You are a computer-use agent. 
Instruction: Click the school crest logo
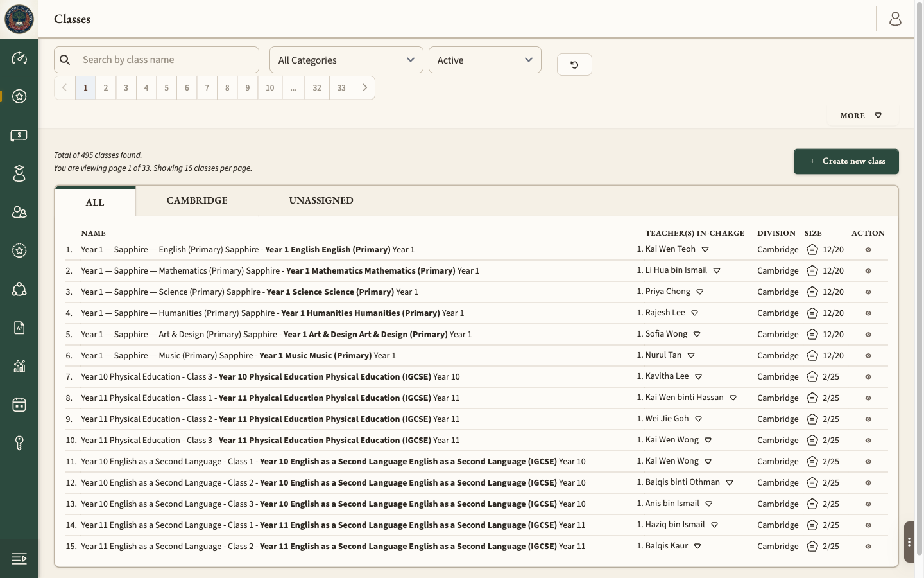19,19
